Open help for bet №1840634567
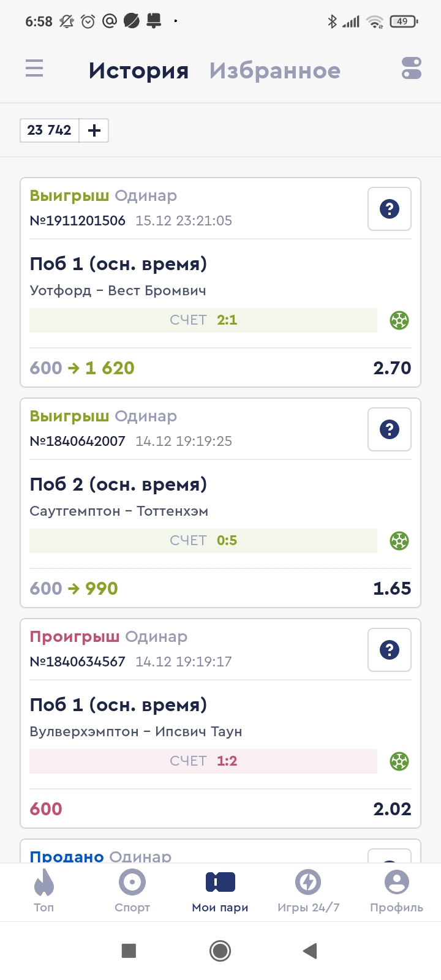The height and width of the screenshot is (980, 441). coord(389,650)
